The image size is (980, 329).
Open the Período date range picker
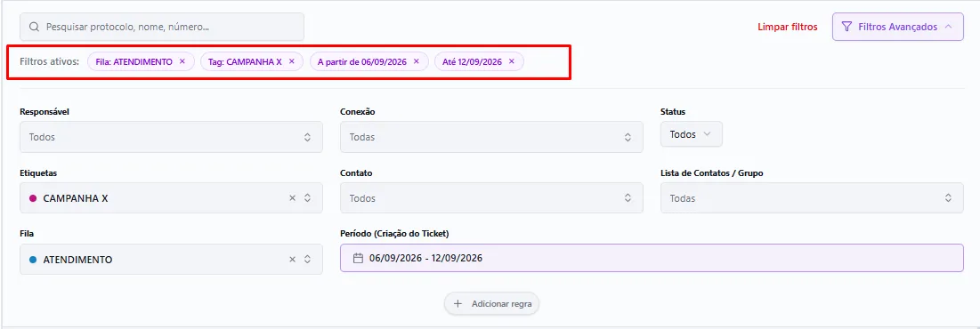[652, 258]
